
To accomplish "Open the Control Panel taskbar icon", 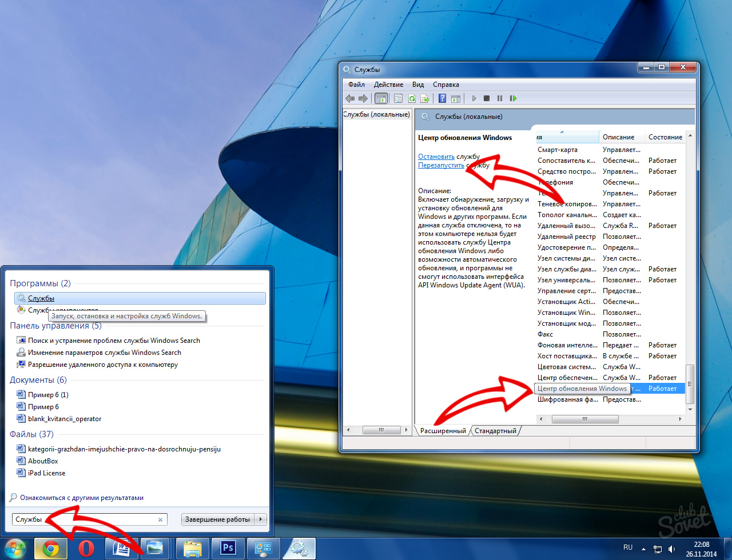I will pos(264,549).
